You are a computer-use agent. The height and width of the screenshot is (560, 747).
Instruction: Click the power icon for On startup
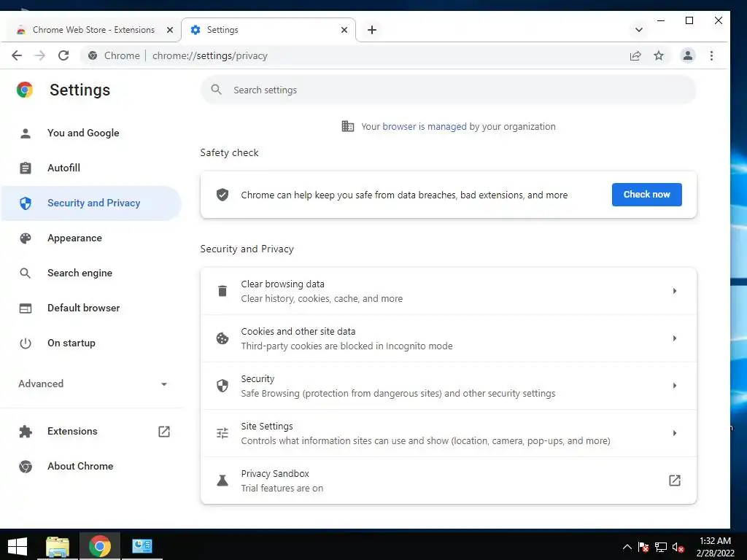coord(26,343)
